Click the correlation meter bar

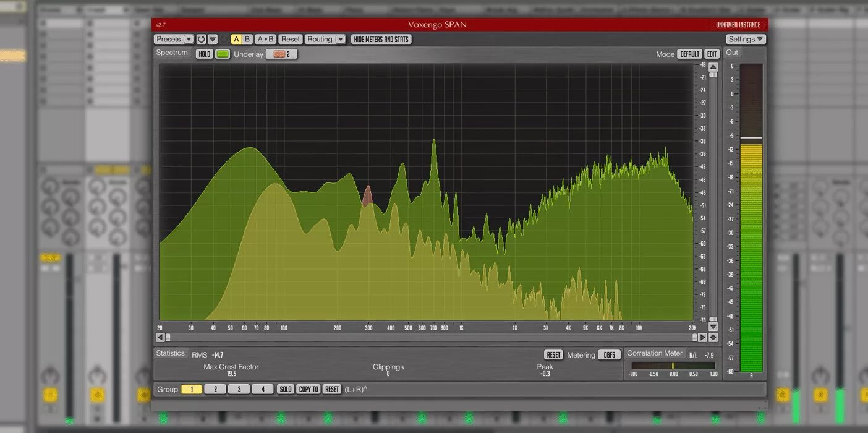(x=673, y=366)
